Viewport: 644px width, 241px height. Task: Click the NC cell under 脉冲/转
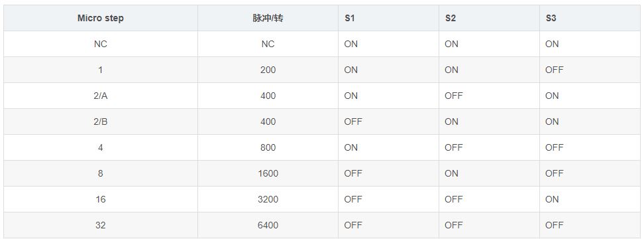[268, 44]
